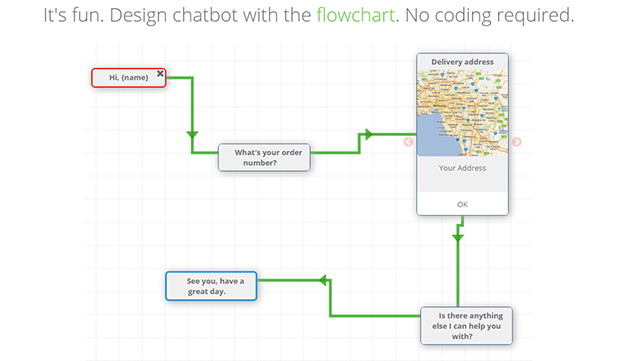The image size is (640, 361).
Task: Select the "Hi, {name}" flowchart node
Action: click(129, 78)
